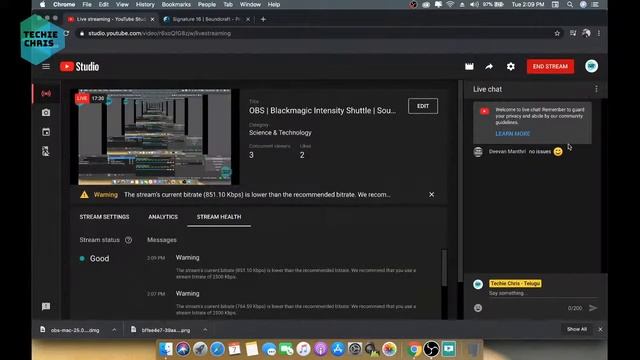Screen dimensions: 640x360
Task: Open the History menu
Action: (x=145, y=4)
